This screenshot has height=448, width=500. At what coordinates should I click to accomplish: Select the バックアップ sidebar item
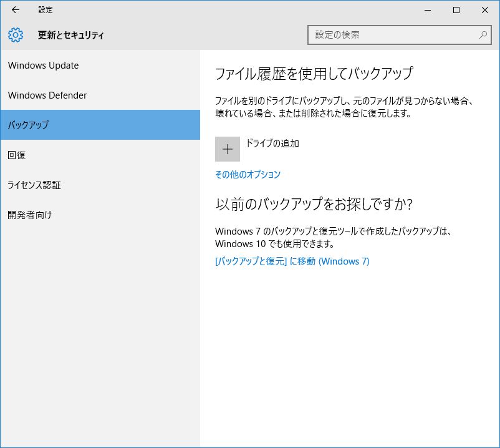[28, 125]
